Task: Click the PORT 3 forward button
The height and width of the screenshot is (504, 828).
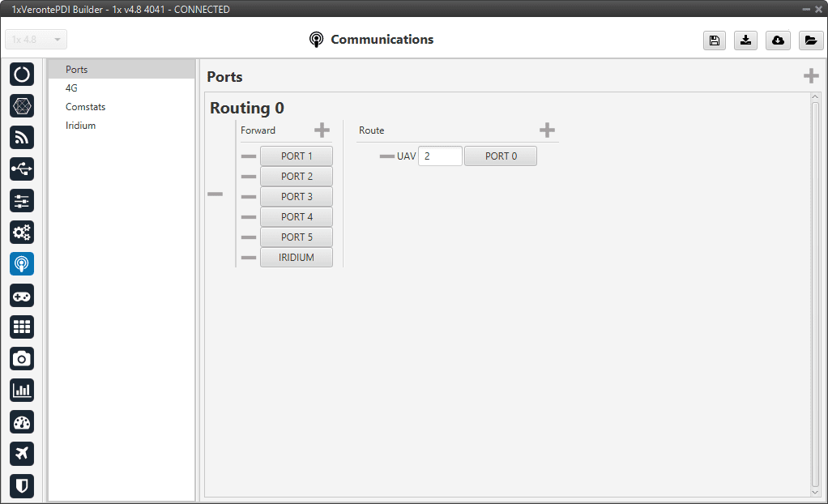Action: pos(297,197)
